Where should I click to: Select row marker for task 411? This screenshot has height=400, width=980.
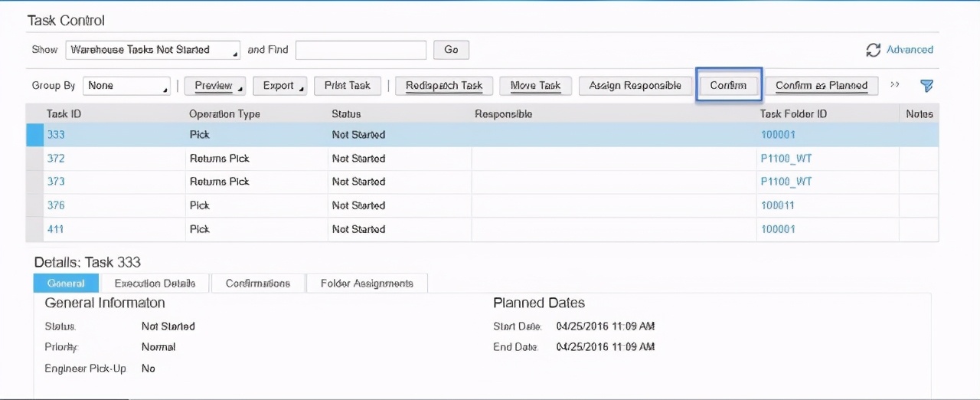coord(34,229)
